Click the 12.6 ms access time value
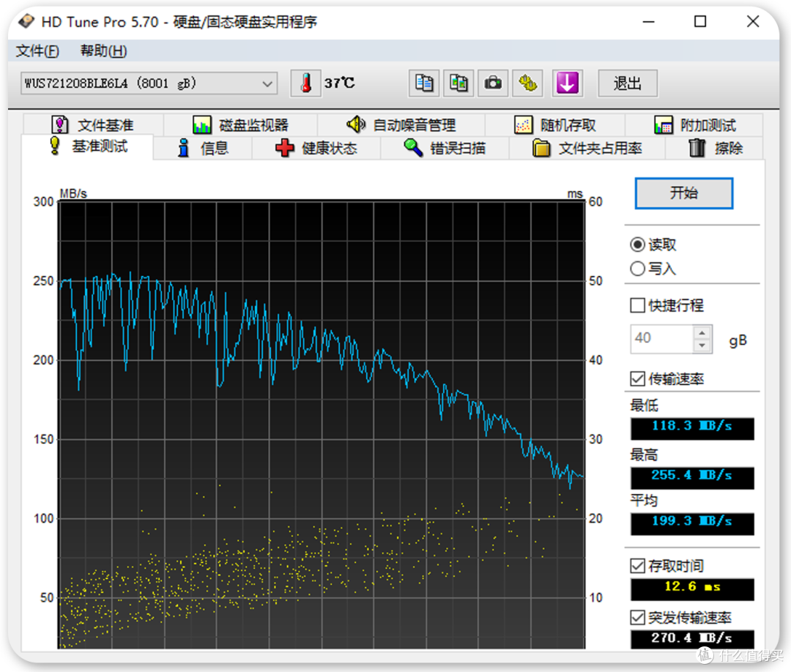791x672 pixels. 692,589
